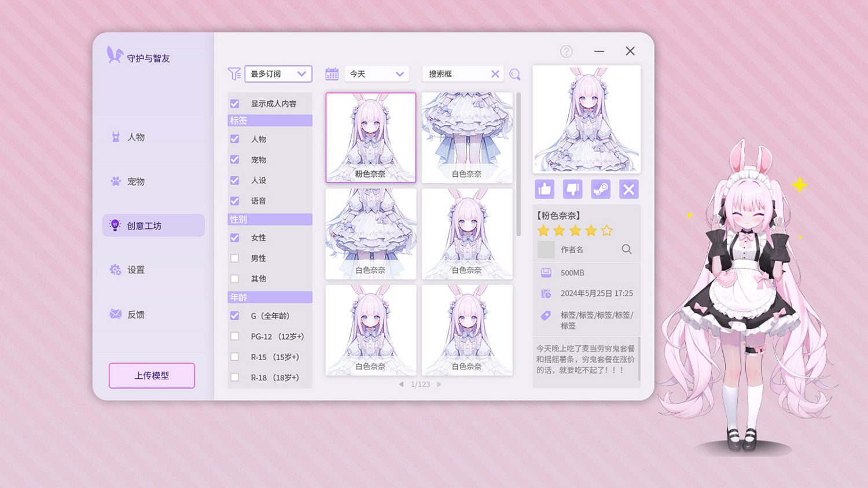Check the R-18 (18岁+) age filter

pyautogui.click(x=234, y=377)
